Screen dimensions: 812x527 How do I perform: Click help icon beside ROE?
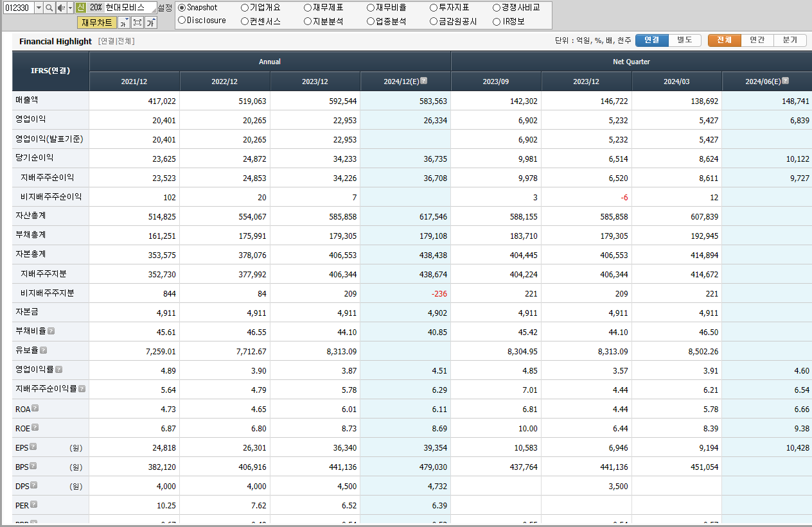coord(35,428)
